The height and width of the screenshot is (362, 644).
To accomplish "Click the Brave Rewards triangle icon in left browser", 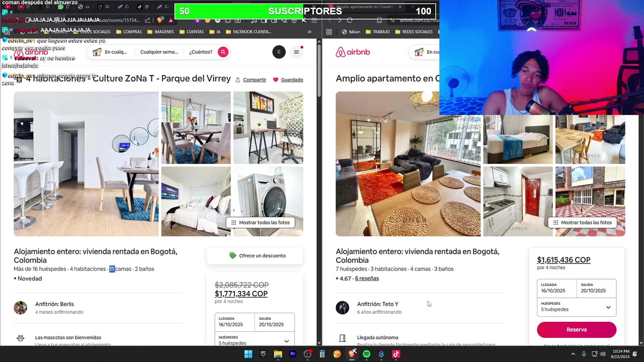I will point(171,20).
